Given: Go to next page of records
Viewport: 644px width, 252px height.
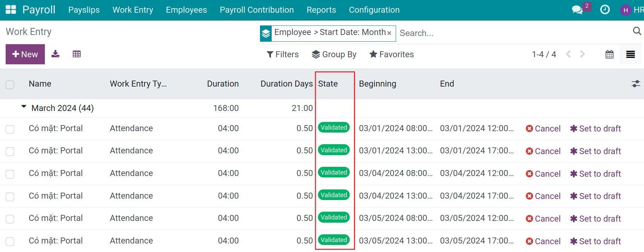Looking at the screenshot, I should 582,54.
